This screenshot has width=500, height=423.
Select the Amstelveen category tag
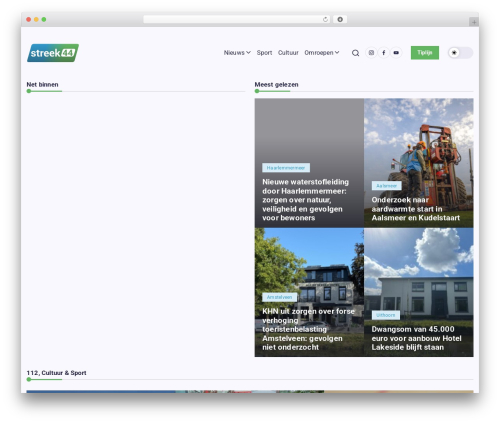point(279,297)
